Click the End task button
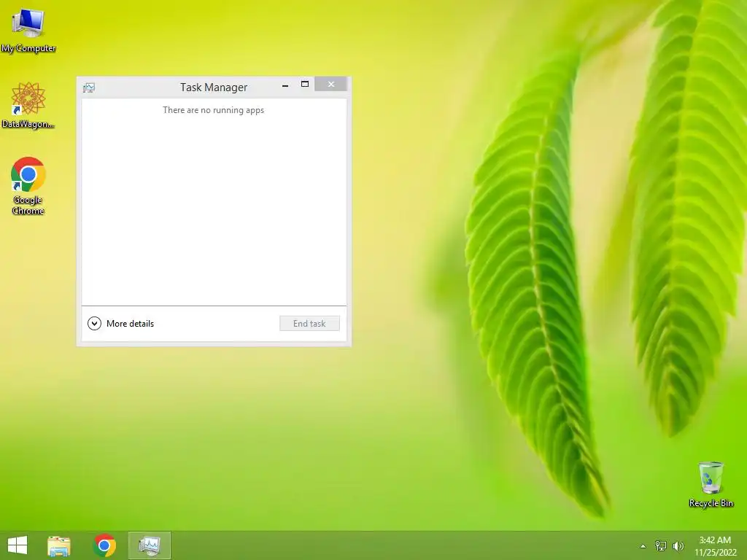747x560 pixels. (x=309, y=323)
